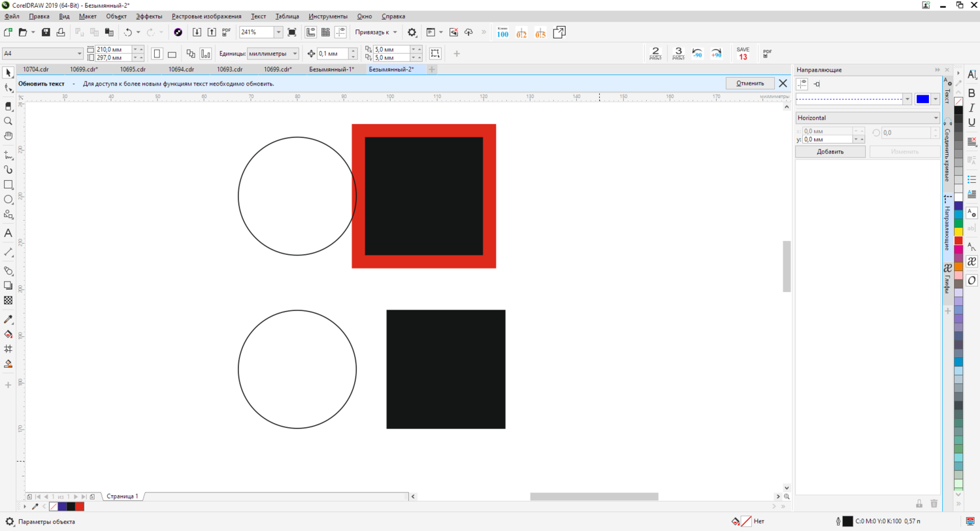Screen dimensions: 980x531
Task: Select the Polygon tool
Action: (8, 215)
